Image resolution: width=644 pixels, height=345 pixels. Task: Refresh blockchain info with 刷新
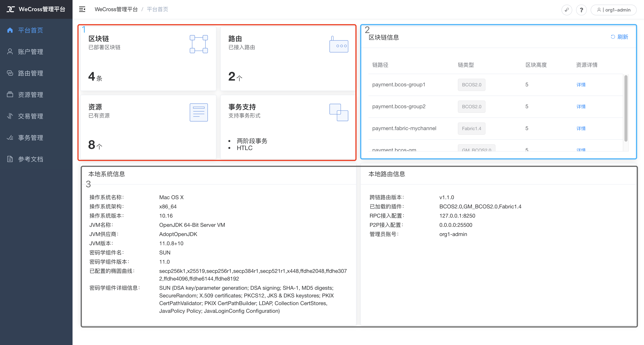[x=619, y=37]
